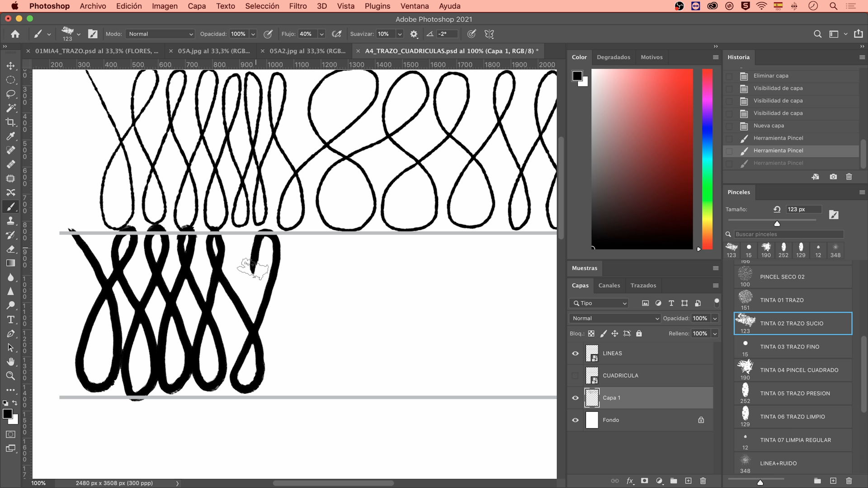Select the Zoom tool in toolbar
The height and width of the screenshot is (488, 868).
(x=10, y=375)
